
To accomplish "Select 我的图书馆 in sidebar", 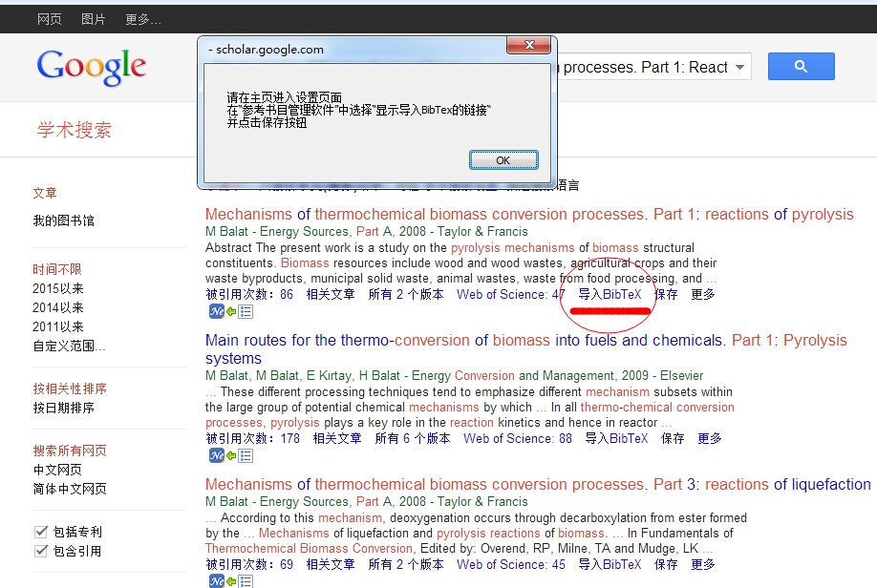I will pos(63,220).
